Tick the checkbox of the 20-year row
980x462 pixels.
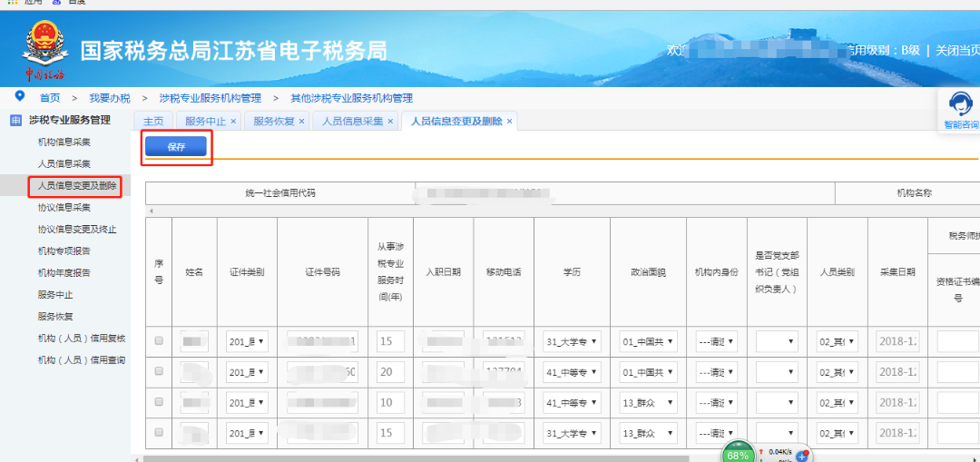click(x=159, y=370)
